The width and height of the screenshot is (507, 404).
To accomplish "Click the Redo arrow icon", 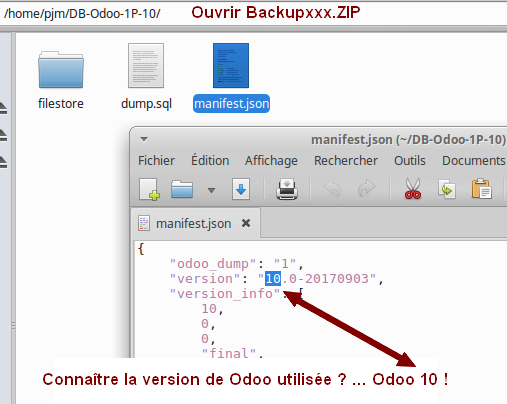I will click(x=366, y=189).
